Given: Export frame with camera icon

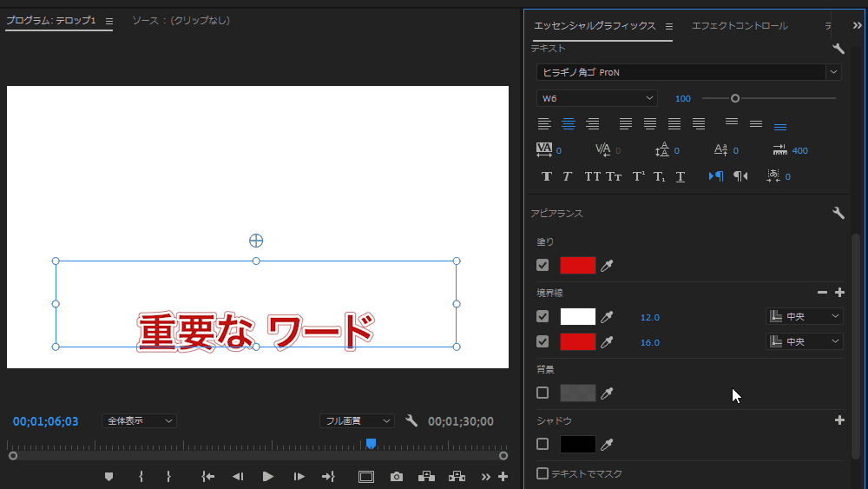Looking at the screenshot, I should [397, 477].
